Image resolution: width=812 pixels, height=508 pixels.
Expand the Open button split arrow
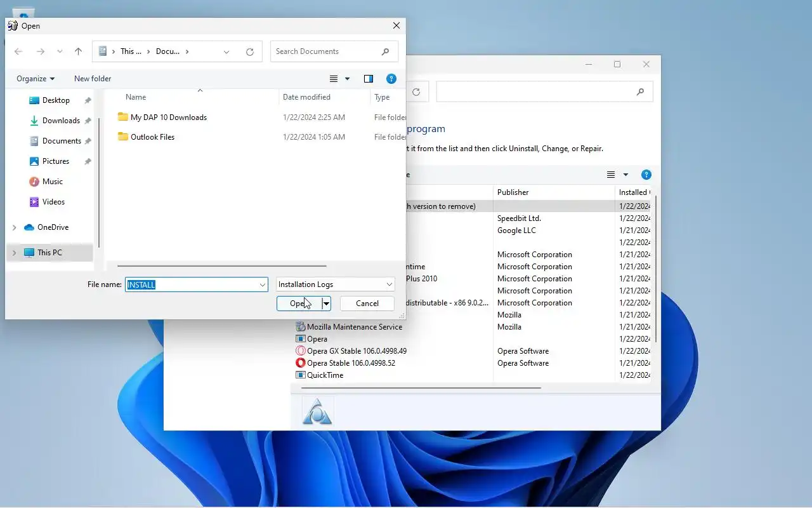327,304
